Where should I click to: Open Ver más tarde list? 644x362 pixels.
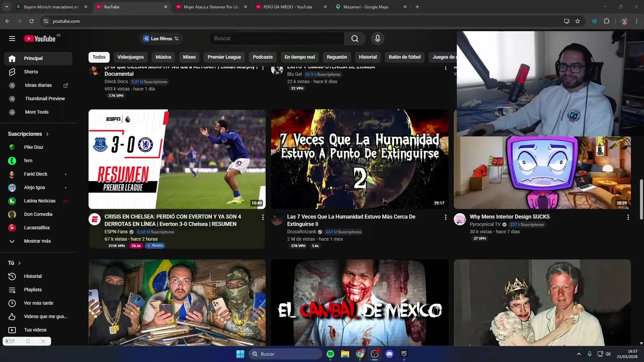point(38,303)
